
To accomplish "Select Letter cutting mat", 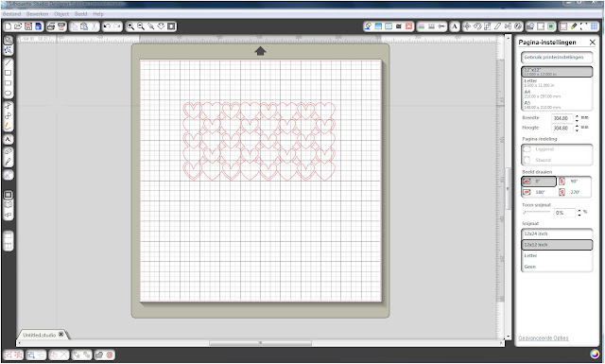I will coord(557,255).
